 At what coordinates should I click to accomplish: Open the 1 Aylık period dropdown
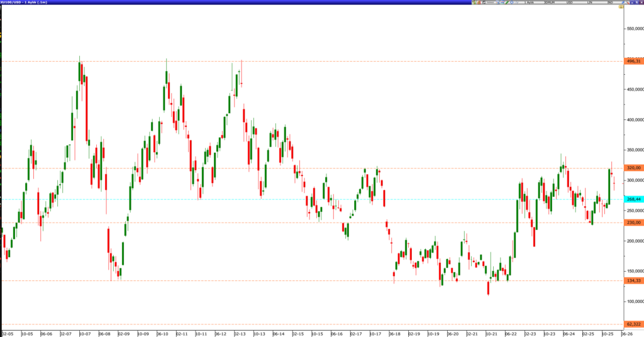[530, 3]
